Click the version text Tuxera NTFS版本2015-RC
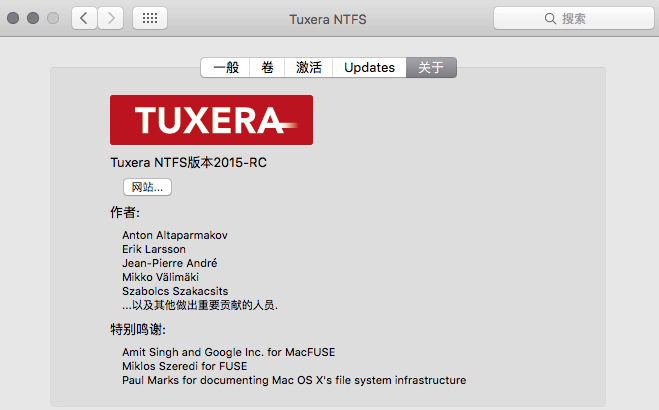The width and height of the screenshot is (659, 410). [x=188, y=163]
